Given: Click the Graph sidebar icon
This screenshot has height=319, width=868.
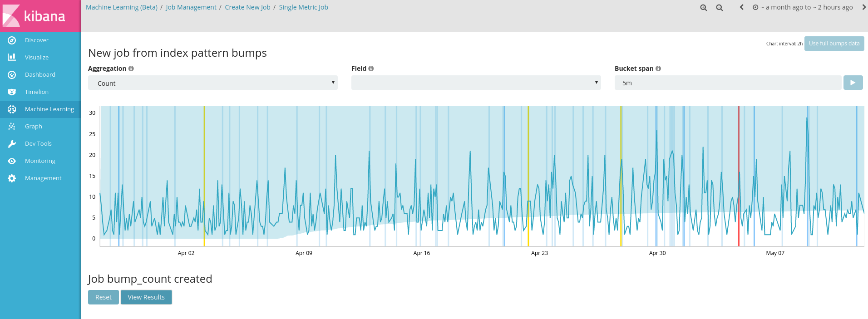Looking at the screenshot, I should [12, 127].
